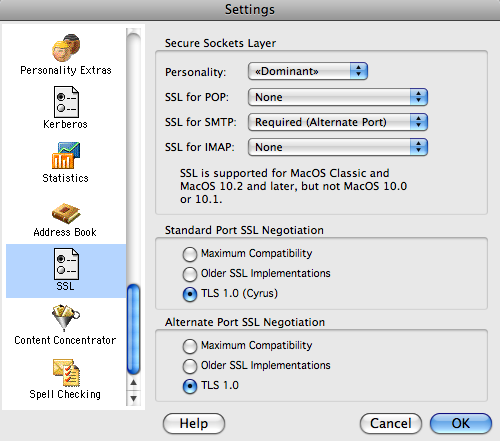The image size is (500, 441).
Task: Expand the SSL for IMAP dropdown
Action: pyautogui.click(x=338, y=147)
